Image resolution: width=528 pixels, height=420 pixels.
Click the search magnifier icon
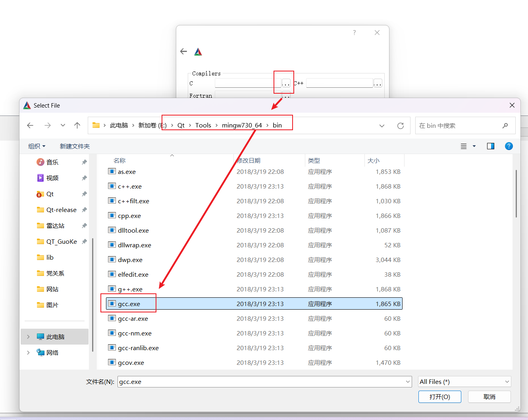[x=505, y=126]
